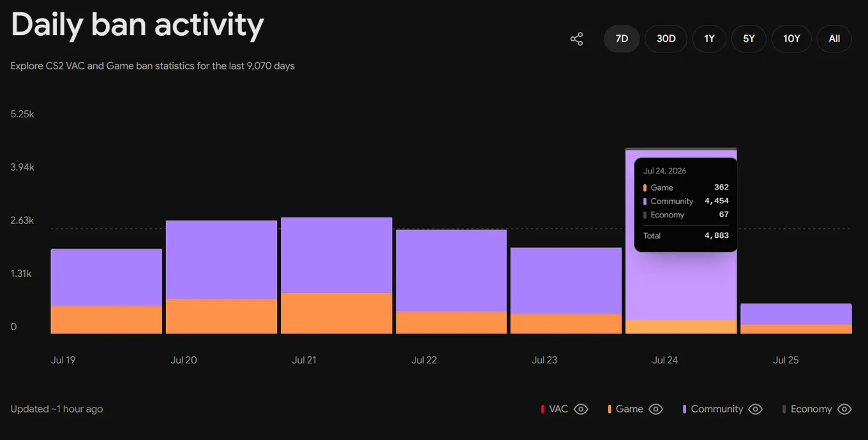The image size is (868, 440).
Task: Click the Jul 25 axis label
Action: [786, 360]
